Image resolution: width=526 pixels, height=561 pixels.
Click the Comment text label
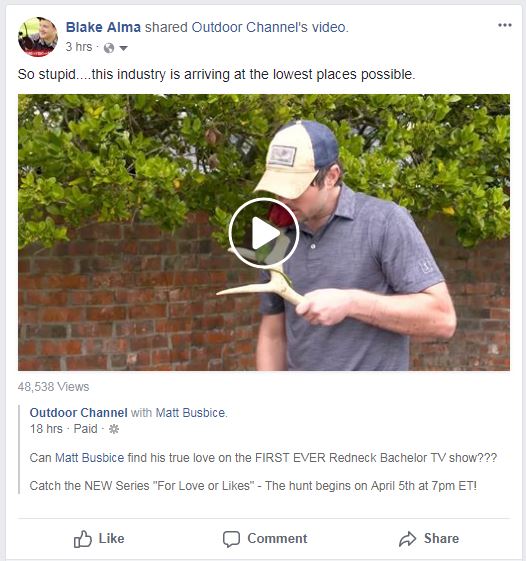click(277, 538)
